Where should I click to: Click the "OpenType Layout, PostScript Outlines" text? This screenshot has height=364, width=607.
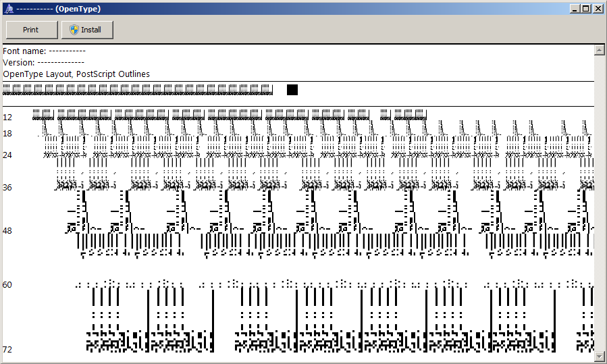76,74
